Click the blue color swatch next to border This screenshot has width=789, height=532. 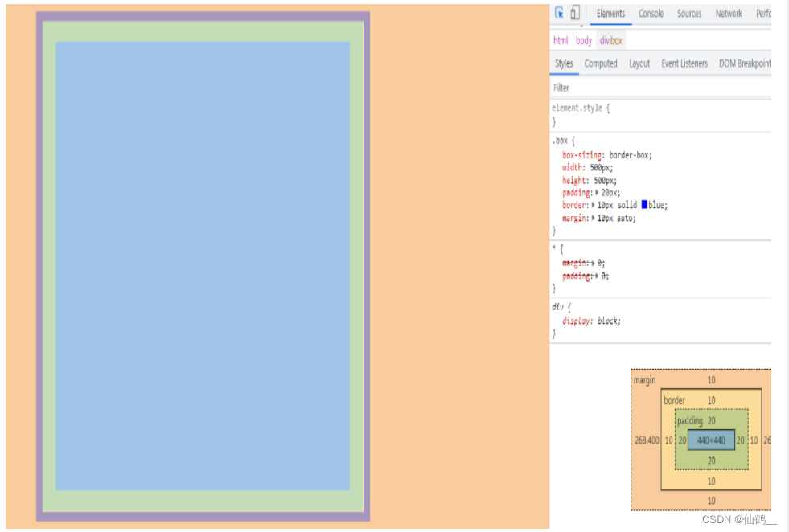click(643, 205)
